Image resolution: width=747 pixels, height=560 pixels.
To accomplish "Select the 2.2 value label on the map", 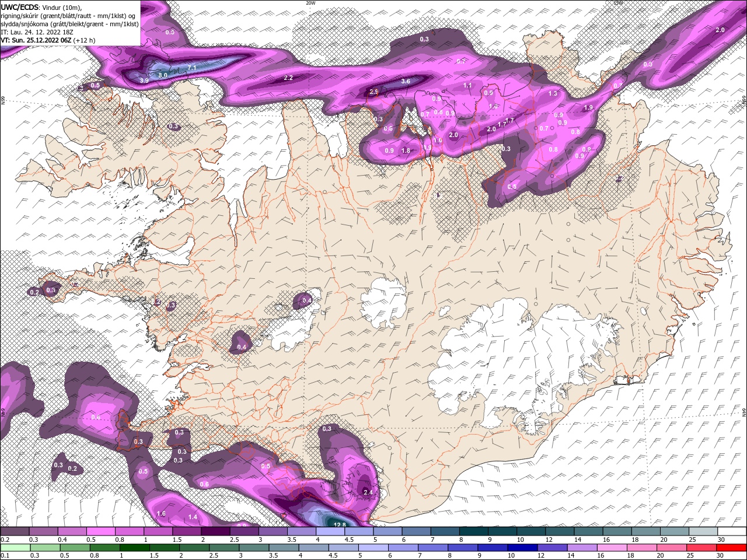I will [x=288, y=78].
